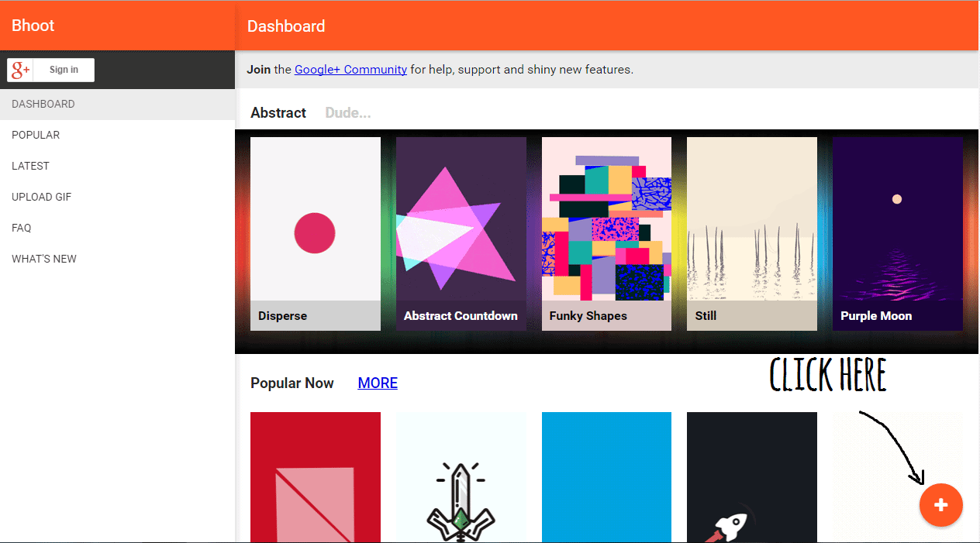Choose the Still wallpaper thumbnail
This screenshot has height=543, width=980.
coord(751,234)
